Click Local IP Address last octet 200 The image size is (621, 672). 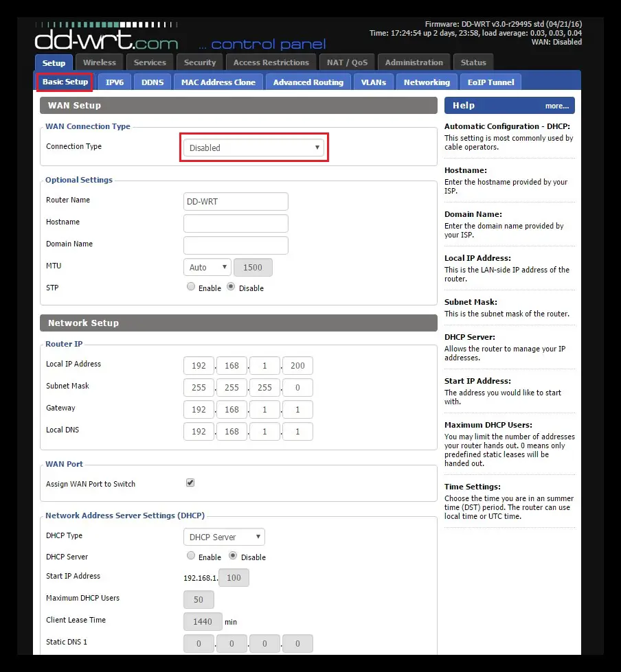tap(297, 366)
